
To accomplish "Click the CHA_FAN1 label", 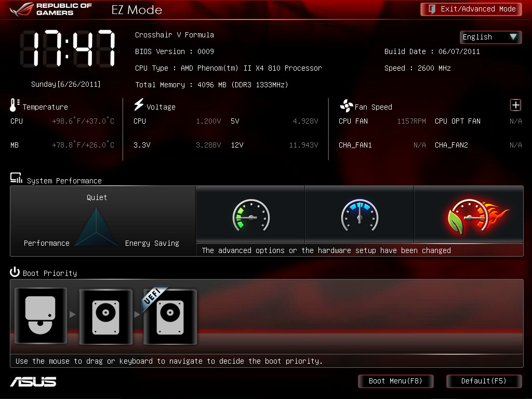I will point(355,145).
